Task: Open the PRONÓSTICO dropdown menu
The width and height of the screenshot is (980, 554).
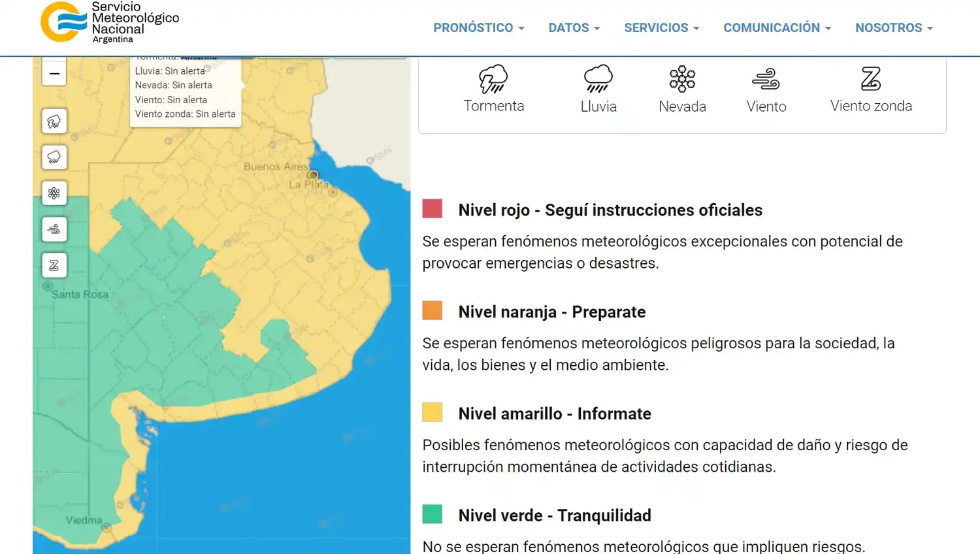Action: (479, 27)
